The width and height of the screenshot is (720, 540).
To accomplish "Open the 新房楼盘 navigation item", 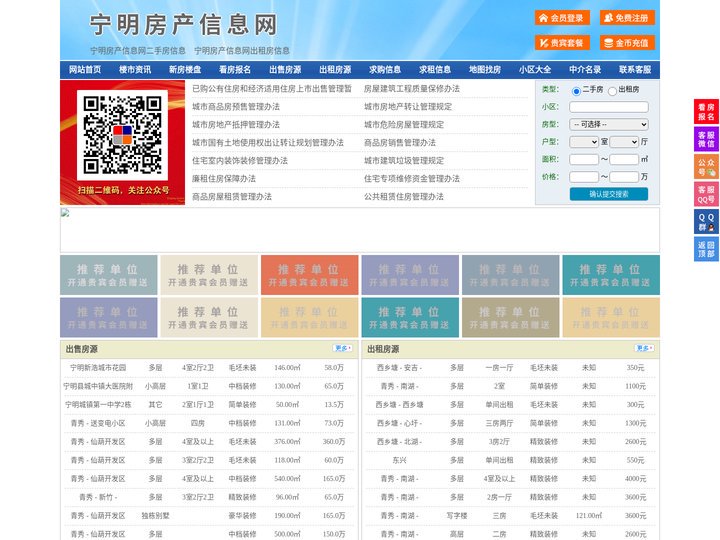I will point(185,70).
